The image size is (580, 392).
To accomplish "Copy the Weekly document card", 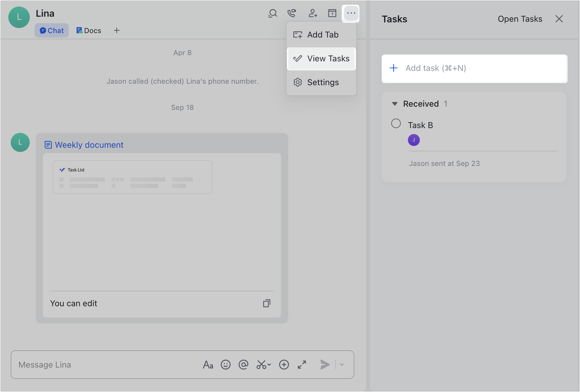I will click(266, 303).
